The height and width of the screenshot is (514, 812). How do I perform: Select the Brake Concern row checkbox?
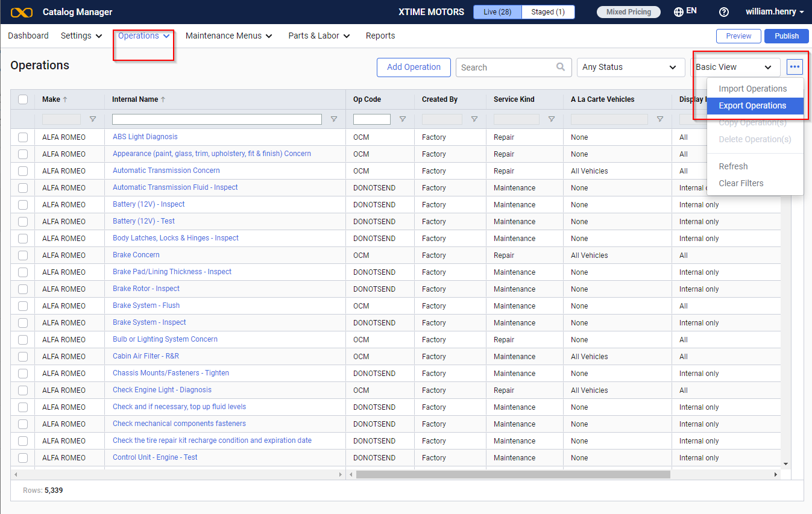click(x=23, y=255)
